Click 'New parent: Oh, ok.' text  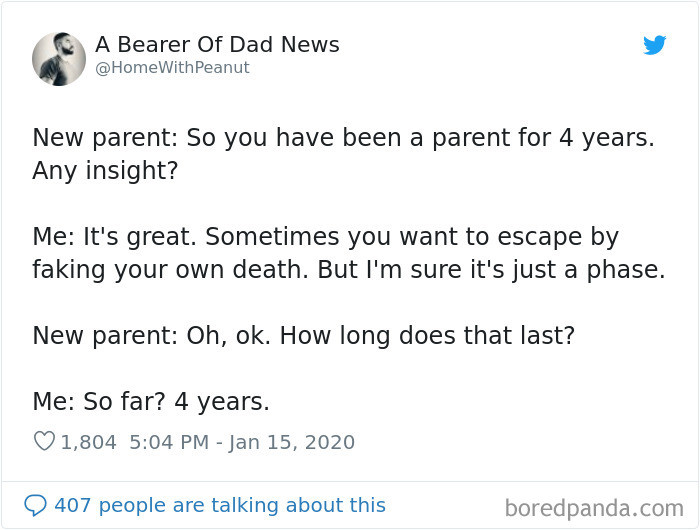coord(152,336)
